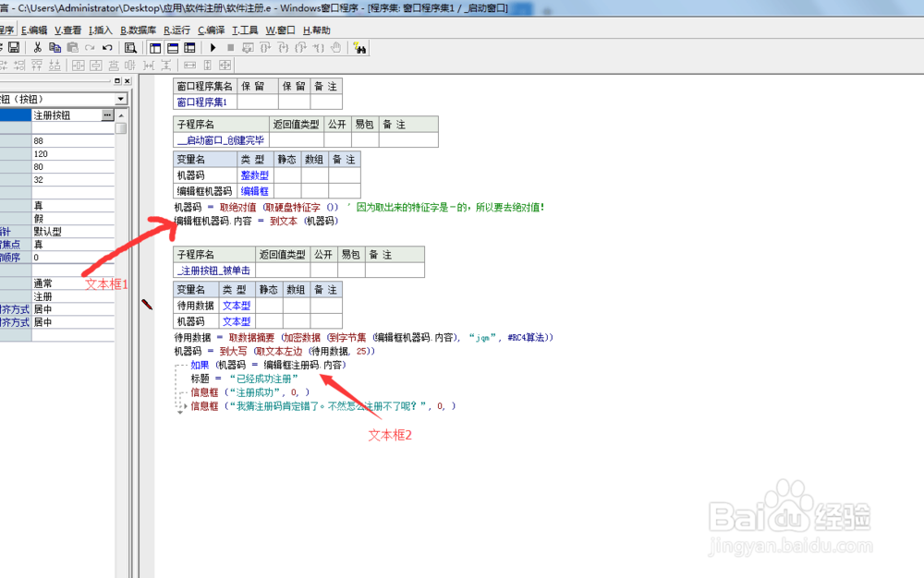Open the C.编译 menu
The width and height of the screenshot is (924, 578).
pyautogui.click(x=211, y=30)
